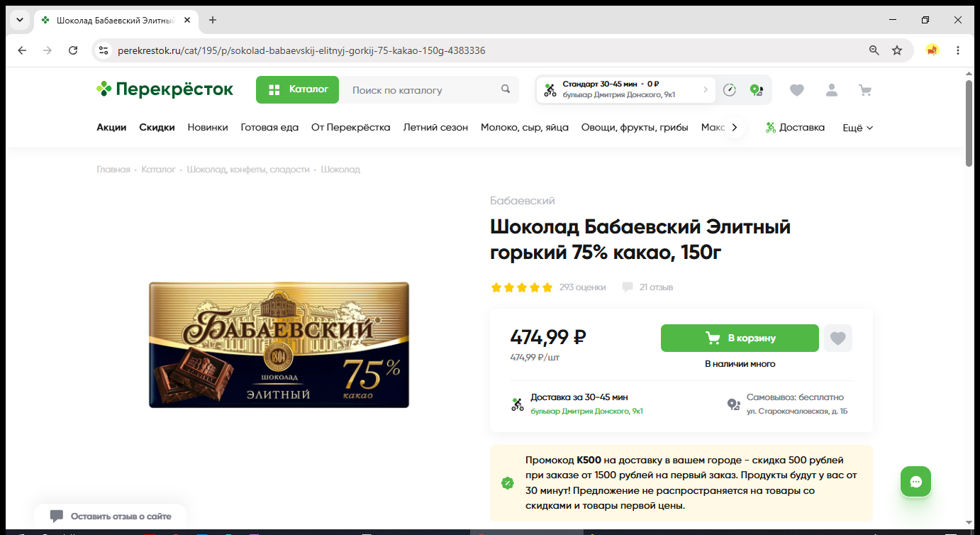Show more categories with the right chevron
Image resolution: width=980 pixels, height=535 pixels.
click(x=735, y=128)
